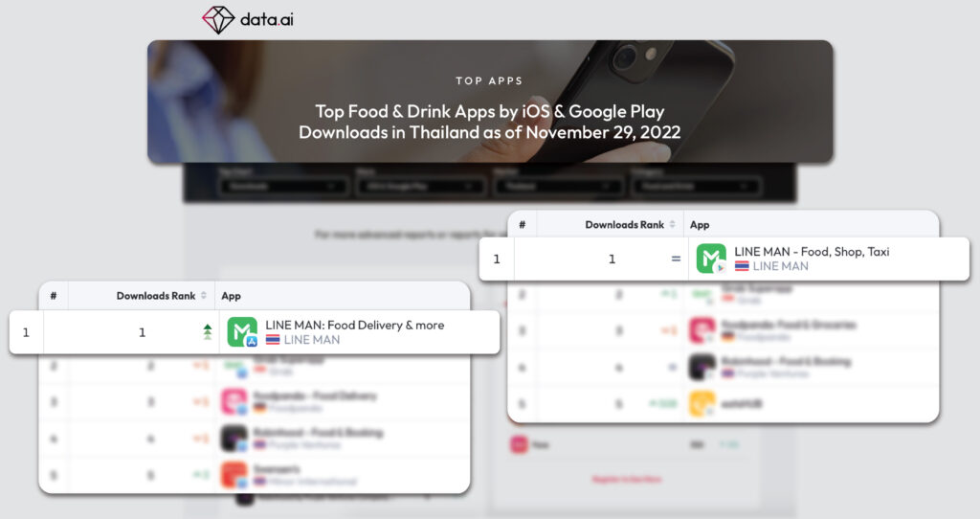This screenshot has width=980, height=519.
Task: Expand the first blurred filter dropdown
Action: [x=282, y=187]
